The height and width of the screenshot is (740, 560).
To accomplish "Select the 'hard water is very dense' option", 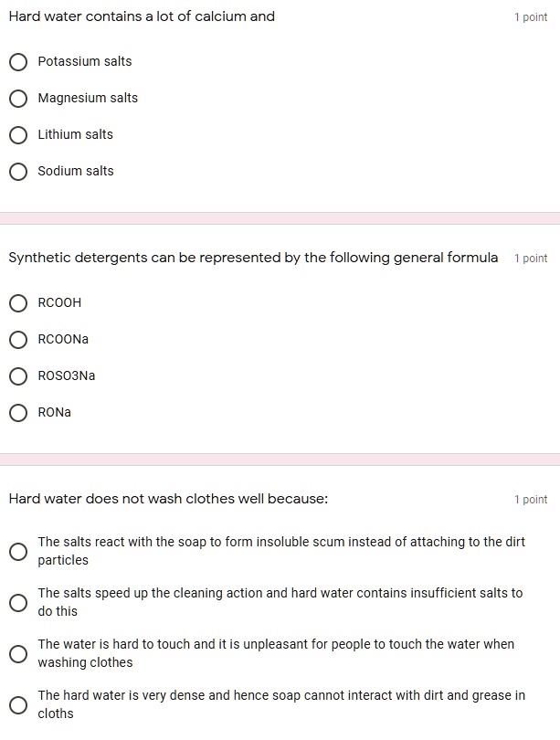I will (x=18, y=705).
